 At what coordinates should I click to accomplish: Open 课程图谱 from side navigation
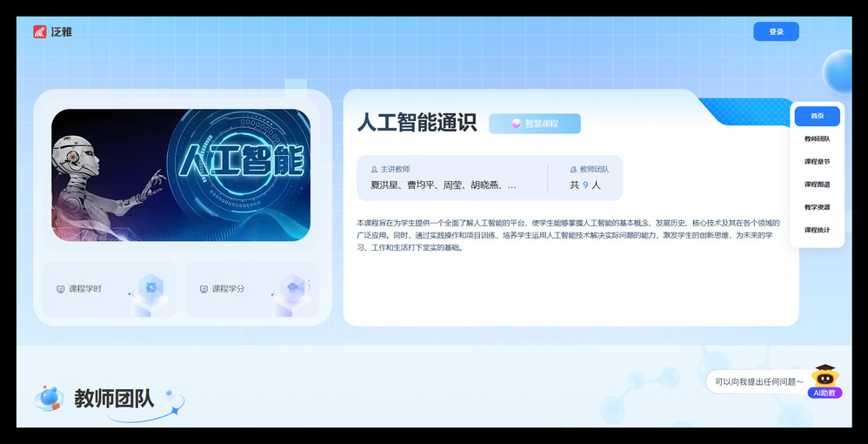click(817, 185)
